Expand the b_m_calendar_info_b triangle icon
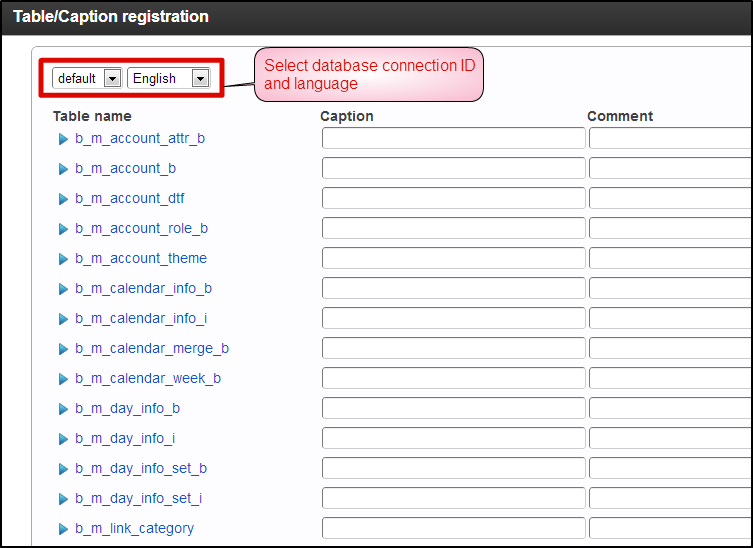 [63, 289]
